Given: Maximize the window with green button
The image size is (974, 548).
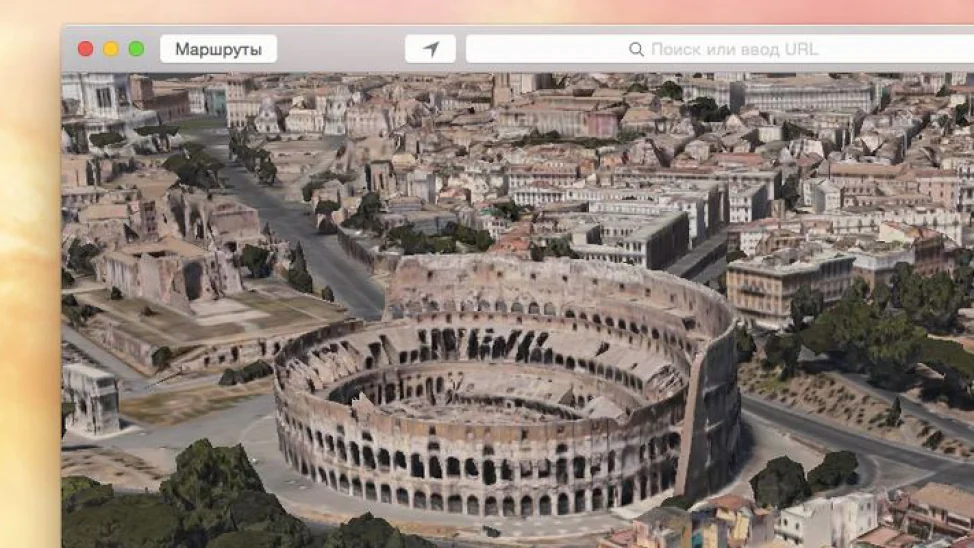Looking at the screenshot, I should pos(137,49).
